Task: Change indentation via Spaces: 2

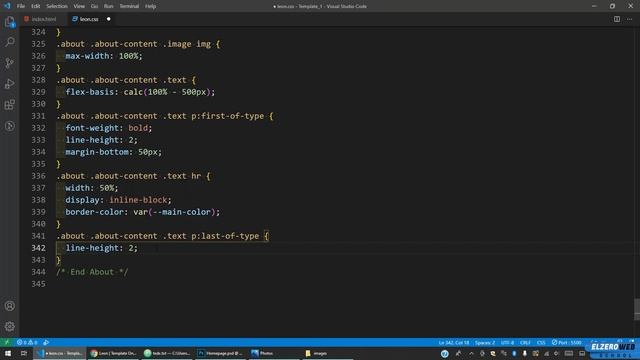Action: pyautogui.click(x=485, y=342)
